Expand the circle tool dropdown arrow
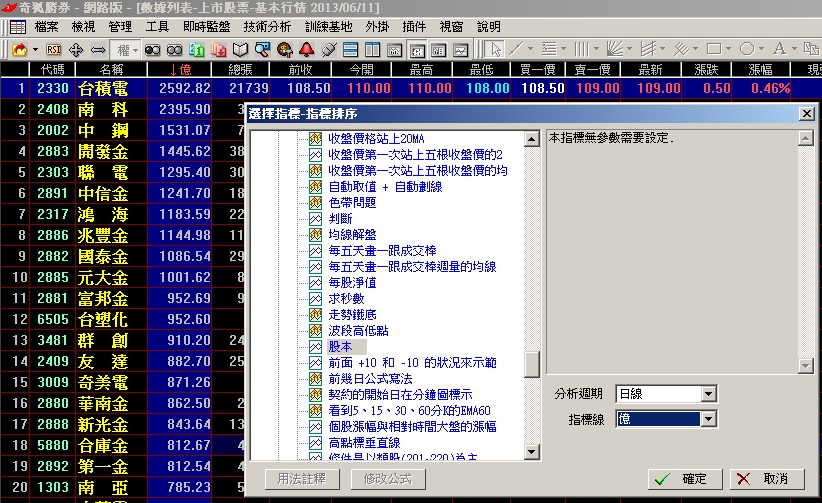 pos(761,49)
